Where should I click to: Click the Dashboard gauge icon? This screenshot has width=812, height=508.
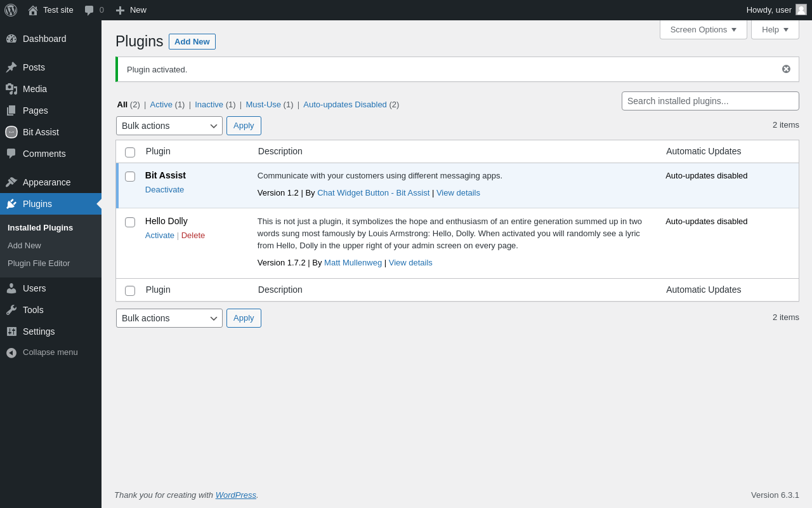point(11,39)
